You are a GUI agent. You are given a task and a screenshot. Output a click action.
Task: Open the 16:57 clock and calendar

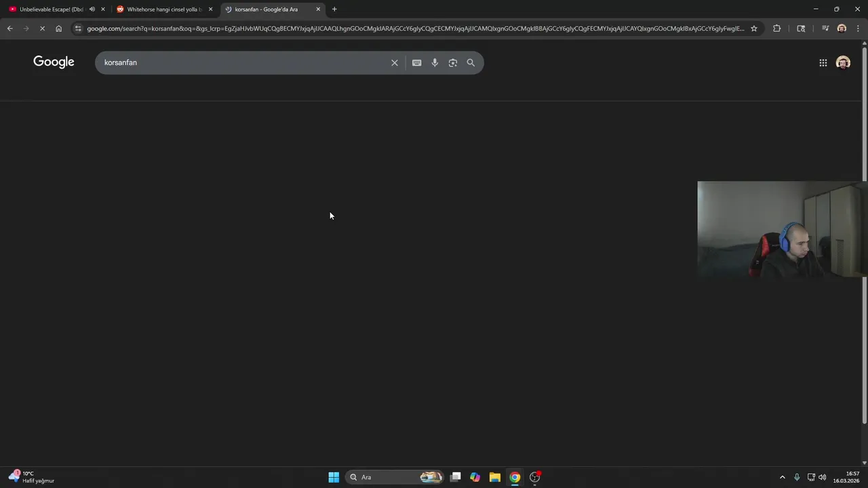(x=847, y=477)
